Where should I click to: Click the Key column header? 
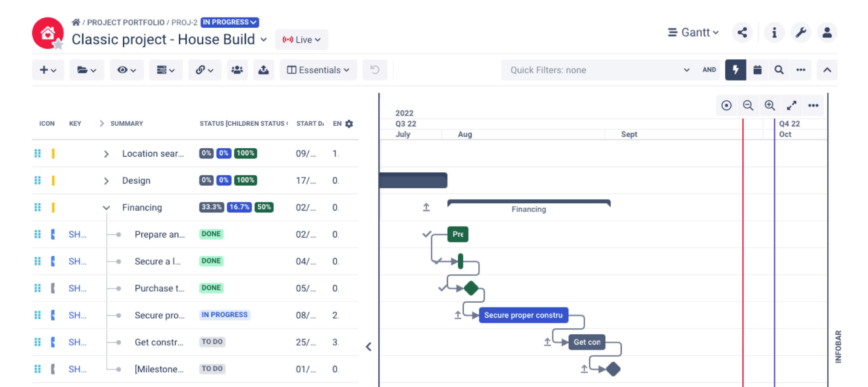tap(75, 124)
